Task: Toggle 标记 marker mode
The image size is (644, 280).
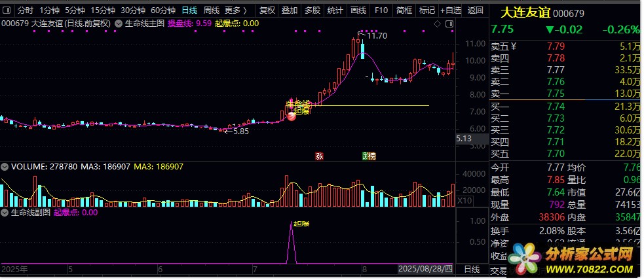Action: point(427,10)
